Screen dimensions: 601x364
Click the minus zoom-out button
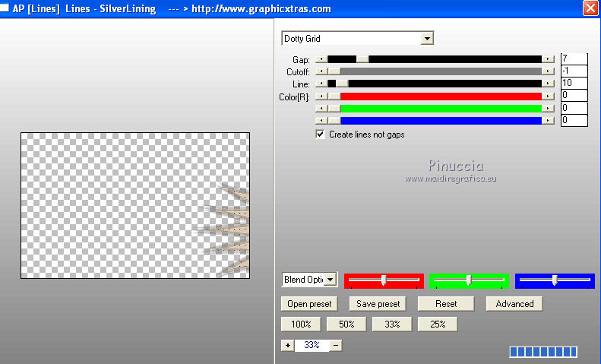click(336, 345)
